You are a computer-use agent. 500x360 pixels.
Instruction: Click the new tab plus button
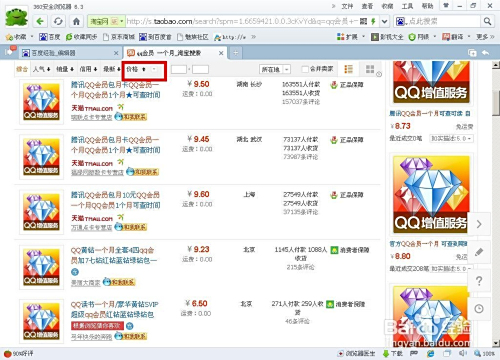pyautogui.click(x=235, y=53)
